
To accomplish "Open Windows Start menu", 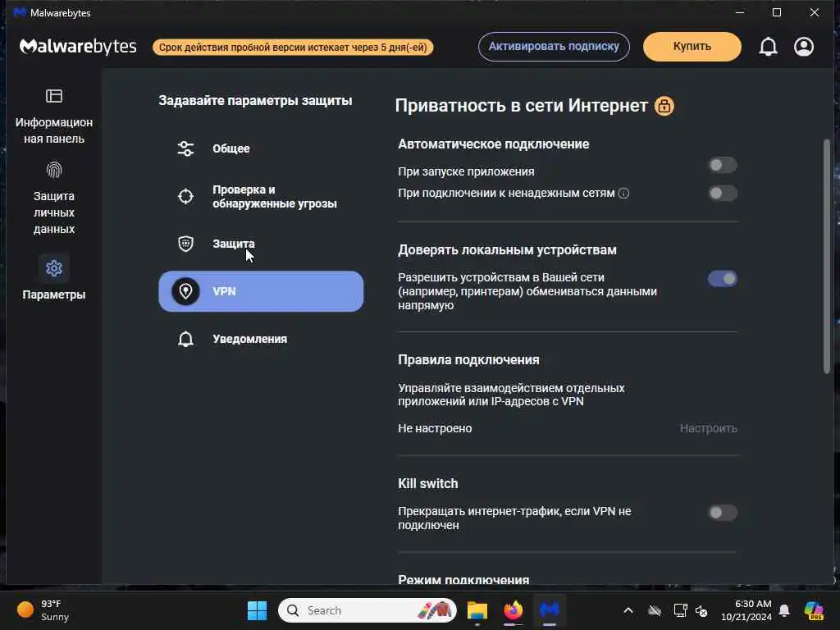I will [x=257, y=610].
